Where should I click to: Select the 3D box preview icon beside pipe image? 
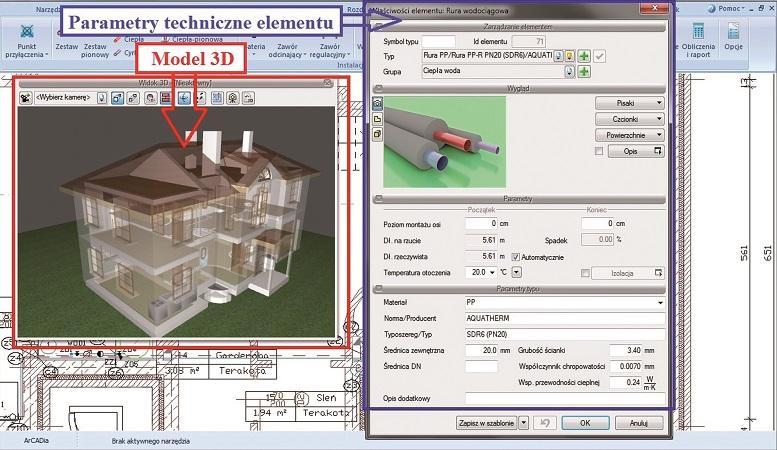pos(378,134)
